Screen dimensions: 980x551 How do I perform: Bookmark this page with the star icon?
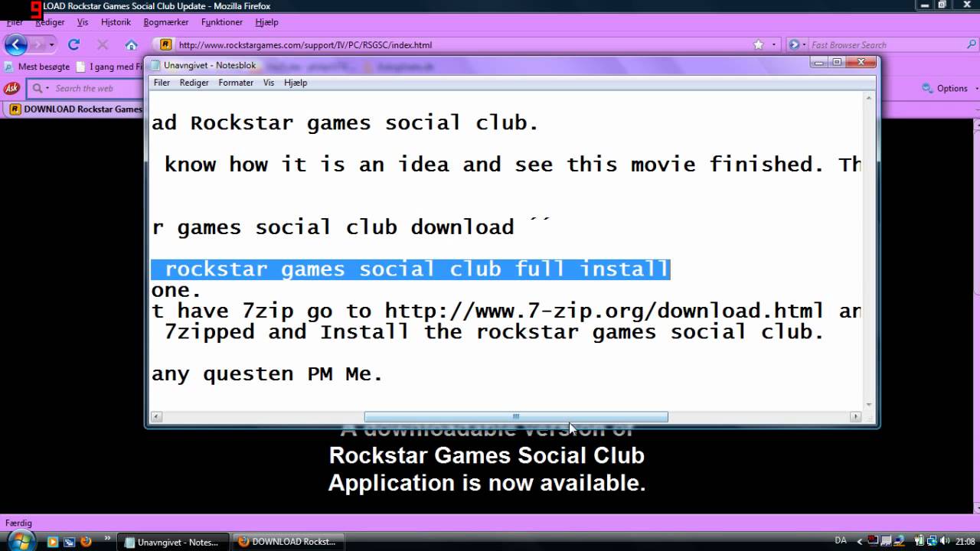(759, 44)
